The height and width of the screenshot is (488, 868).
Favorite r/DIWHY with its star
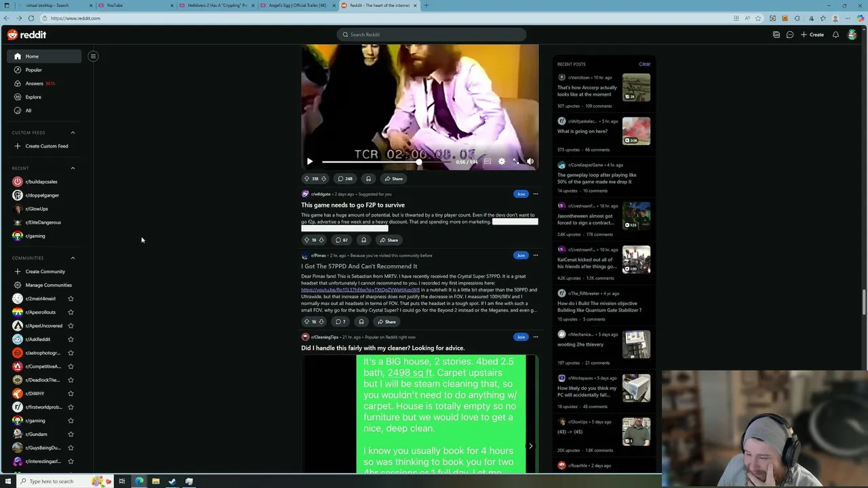71,394
